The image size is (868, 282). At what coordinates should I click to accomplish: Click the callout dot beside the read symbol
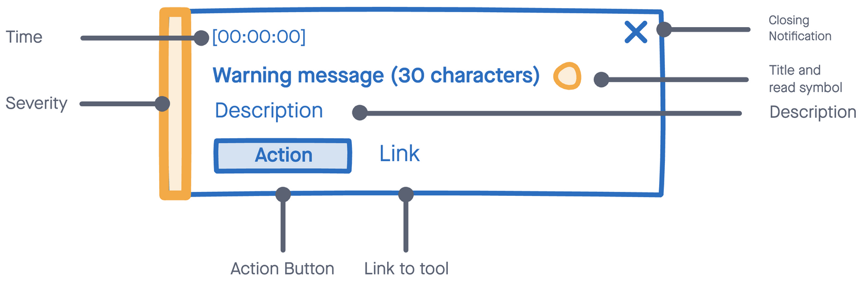(601, 80)
